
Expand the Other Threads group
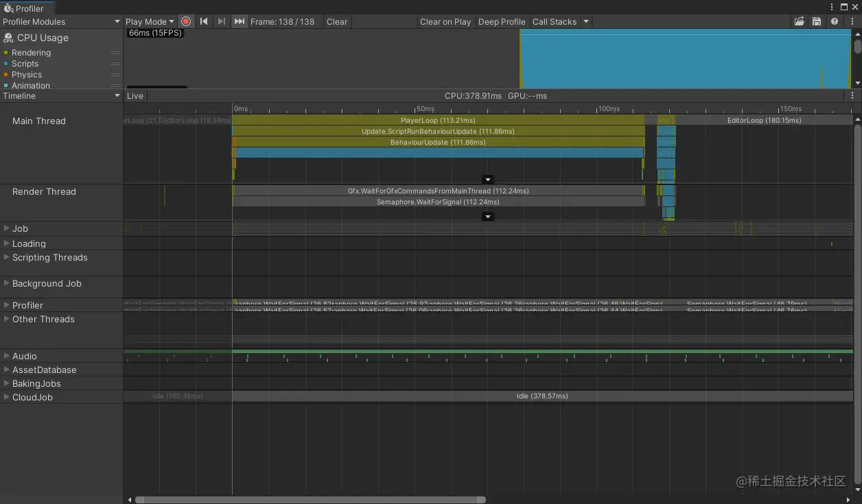(6, 319)
